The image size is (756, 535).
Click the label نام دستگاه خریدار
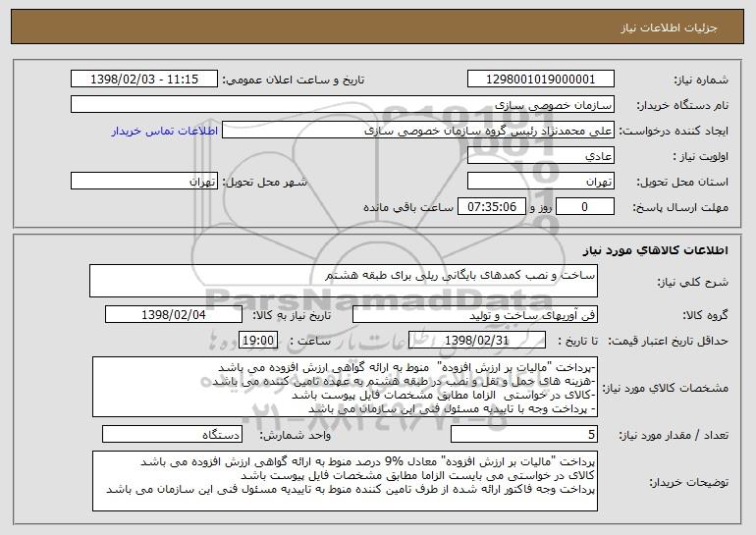(682, 106)
